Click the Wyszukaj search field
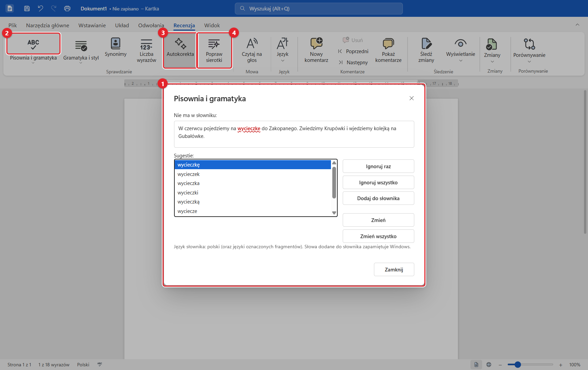The image size is (588, 370). pyautogui.click(x=319, y=8)
